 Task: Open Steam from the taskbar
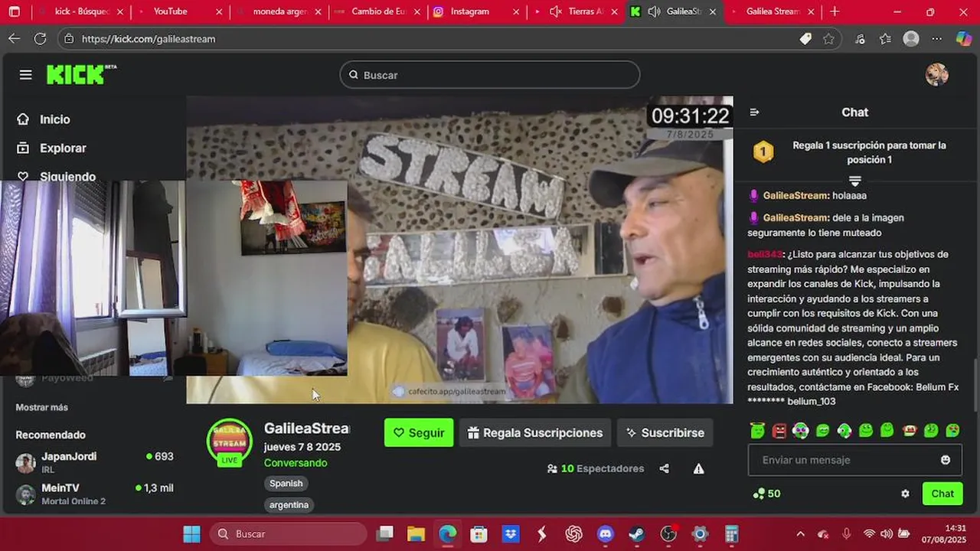636,533
